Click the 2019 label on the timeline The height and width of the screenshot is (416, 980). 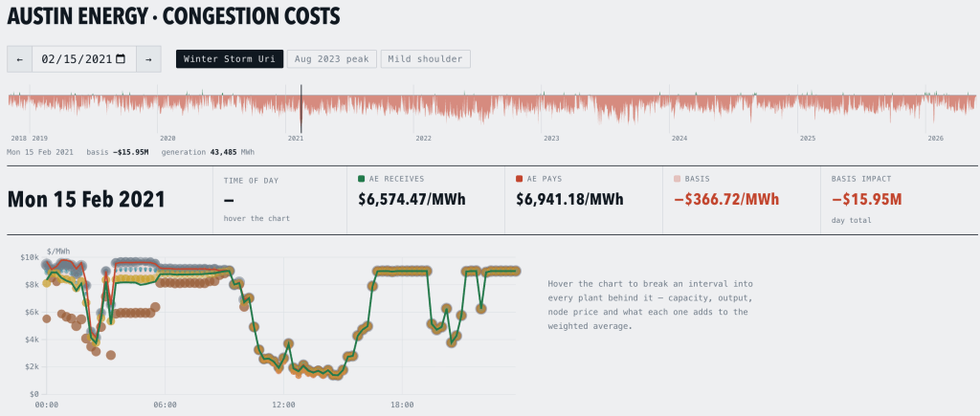pyautogui.click(x=39, y=138)
